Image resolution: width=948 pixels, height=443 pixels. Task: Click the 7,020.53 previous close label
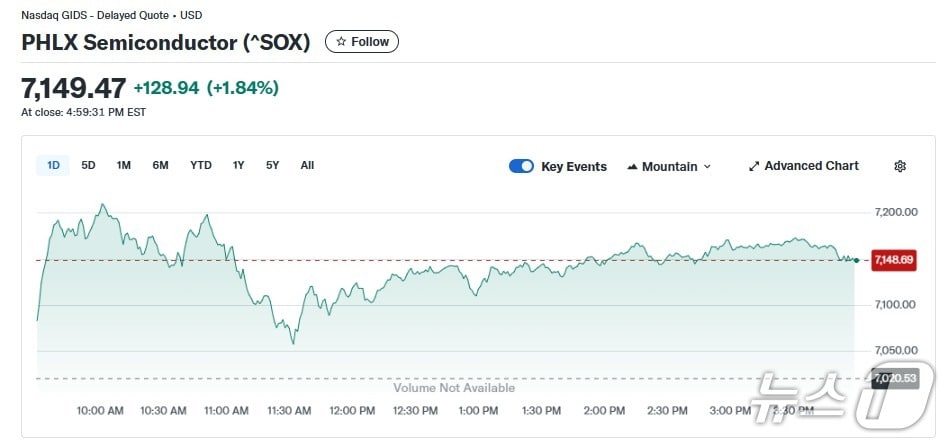pyautogui.click(x=894, y=379)
